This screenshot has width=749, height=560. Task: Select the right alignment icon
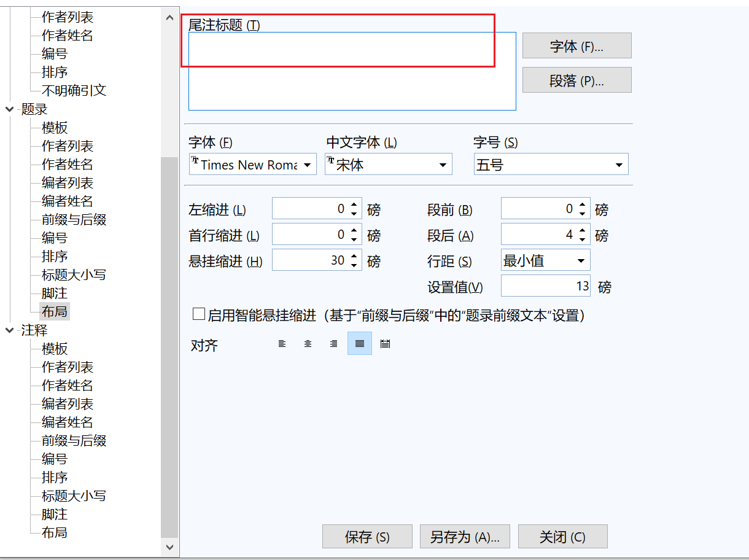pyautogui.click(x=333, y=343)
